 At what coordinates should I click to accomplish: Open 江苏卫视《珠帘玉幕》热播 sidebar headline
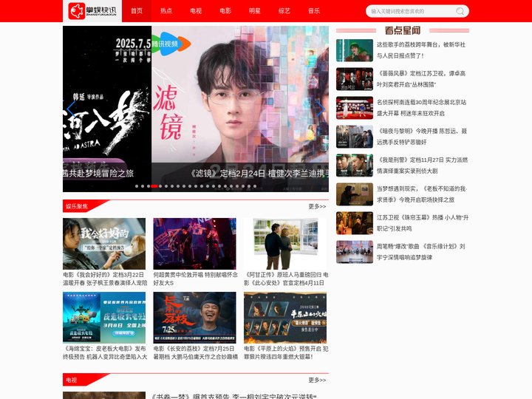423,223
